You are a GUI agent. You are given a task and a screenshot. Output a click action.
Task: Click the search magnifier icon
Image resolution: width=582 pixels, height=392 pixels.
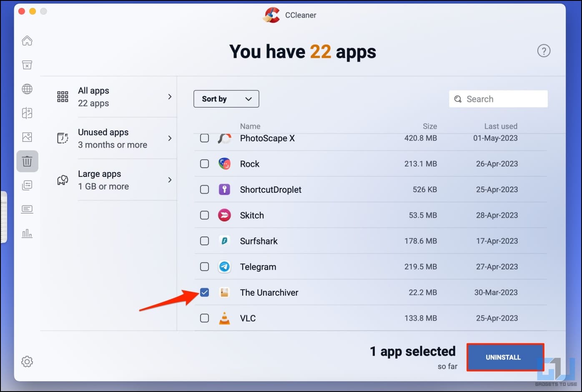[458, 99]
